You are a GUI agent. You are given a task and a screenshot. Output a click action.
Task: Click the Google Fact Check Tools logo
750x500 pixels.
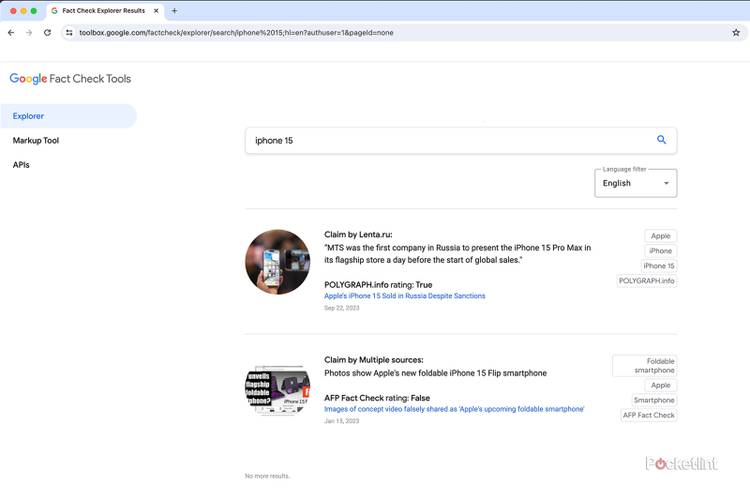click(x=70, y=79)
